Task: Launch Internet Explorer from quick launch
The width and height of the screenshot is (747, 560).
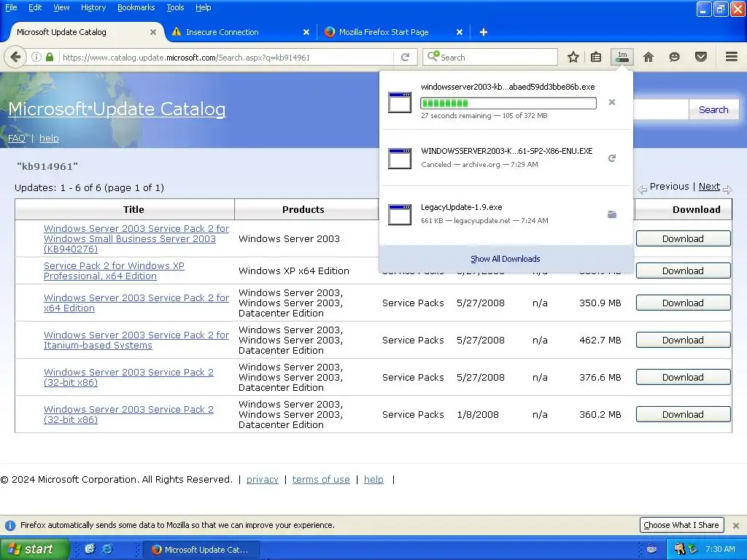Action: point(107,549)
